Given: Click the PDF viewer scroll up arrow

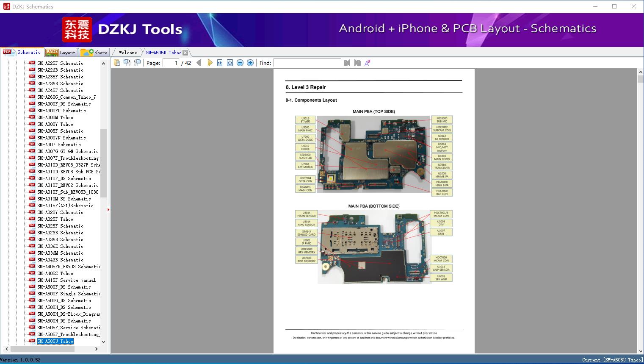Looking at the screenshot, I should point(641,72).
